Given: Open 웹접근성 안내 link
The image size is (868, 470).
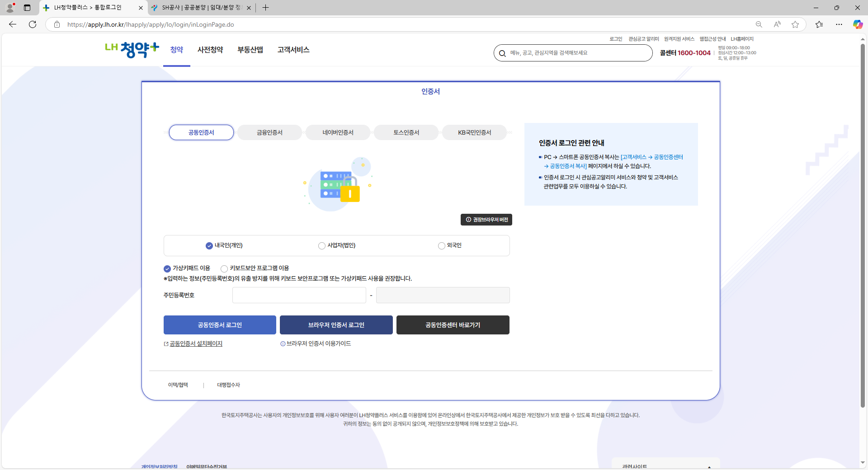Looking at the screenshot, I should coord(712,39).
